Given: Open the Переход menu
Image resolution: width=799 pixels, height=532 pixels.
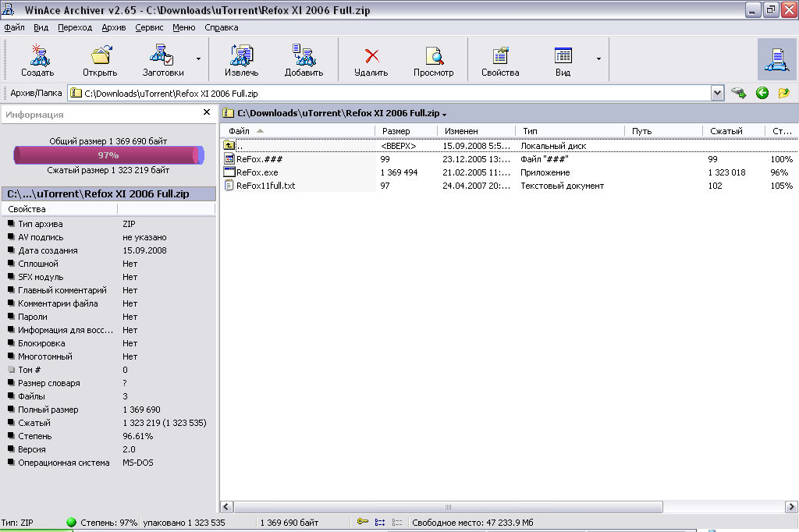Looking at the screenshot, I should point(75,27).
